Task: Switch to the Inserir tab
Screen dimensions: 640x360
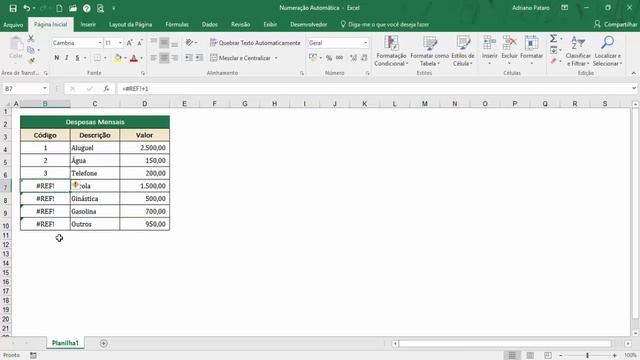Action: (x=88, y=24)
